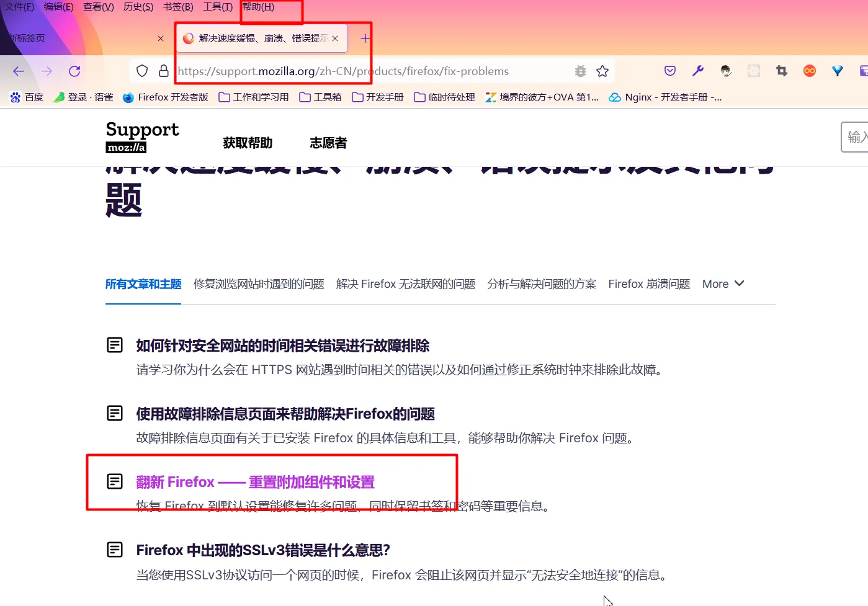The width and height of the screenshot is (868, 606).
Task: Open the 编辑(E) menu
Action: (x=58, y=7)
